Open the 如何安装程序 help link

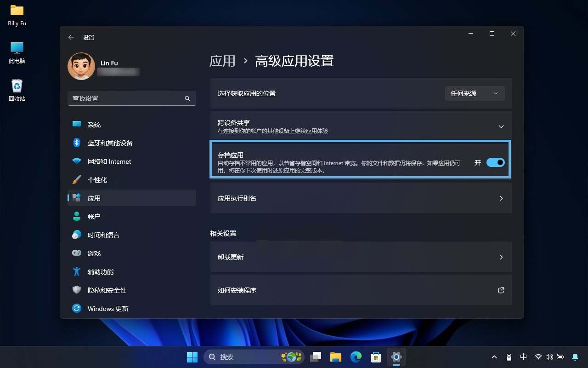coord(361,290)
